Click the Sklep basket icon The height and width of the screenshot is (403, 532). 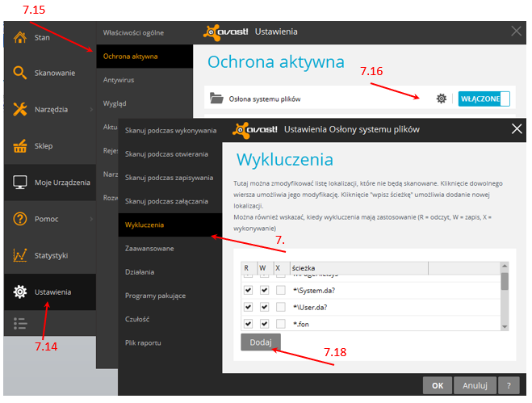(19, 146)
